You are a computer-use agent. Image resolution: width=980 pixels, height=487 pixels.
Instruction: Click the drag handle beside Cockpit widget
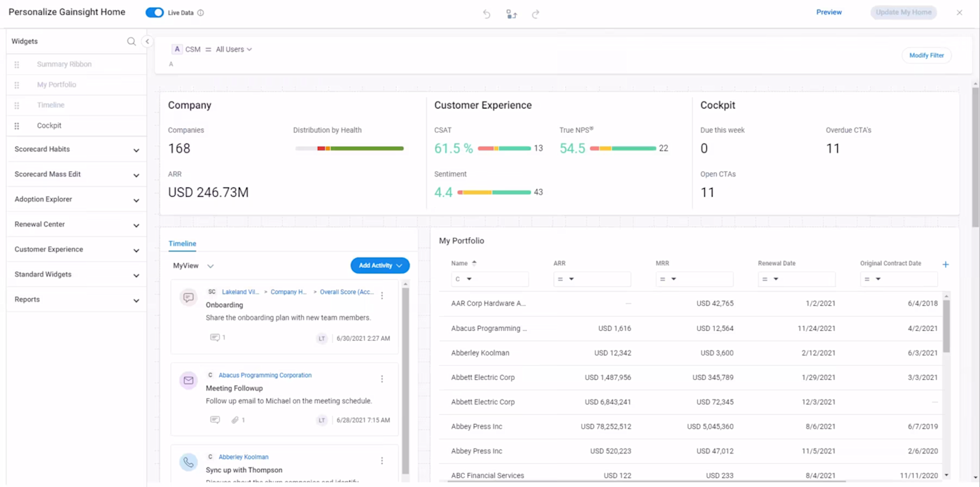coord(17,126)
